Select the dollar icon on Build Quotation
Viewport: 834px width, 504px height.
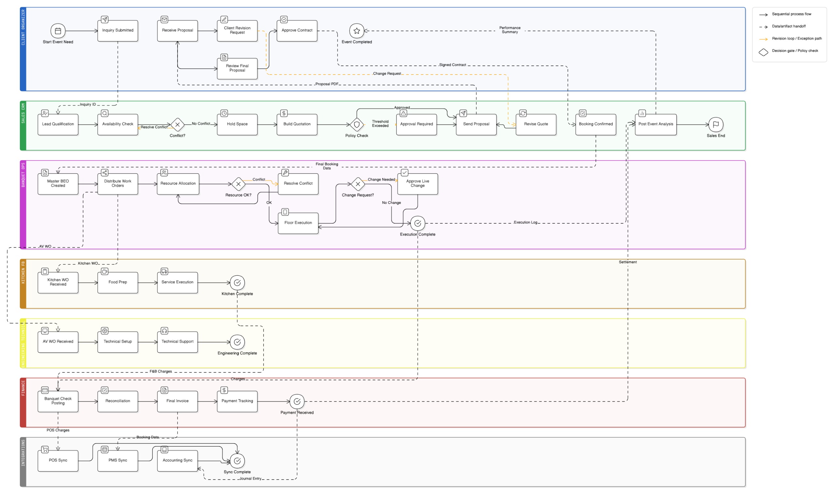(283, 113)
